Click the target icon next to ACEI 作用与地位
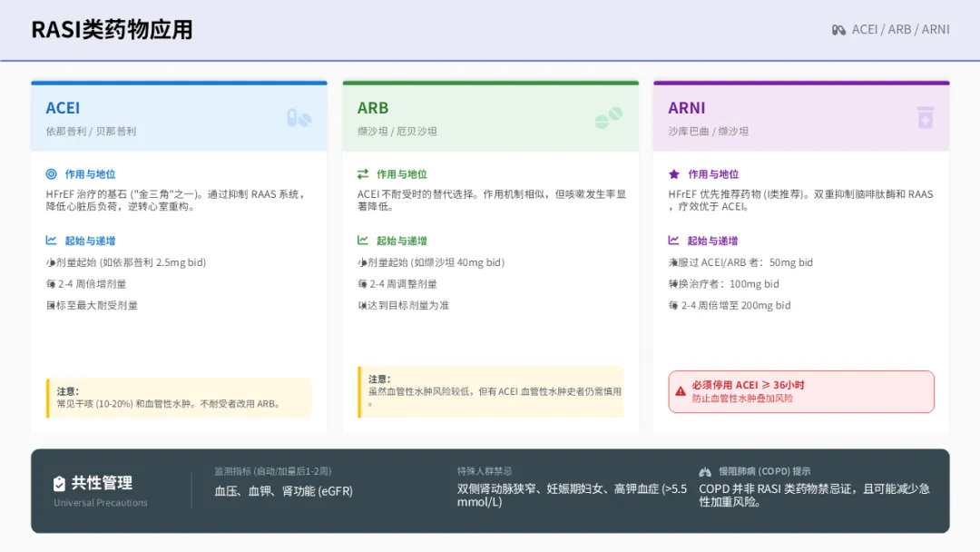This screenshot has height=552, width=980. point(51,173)
